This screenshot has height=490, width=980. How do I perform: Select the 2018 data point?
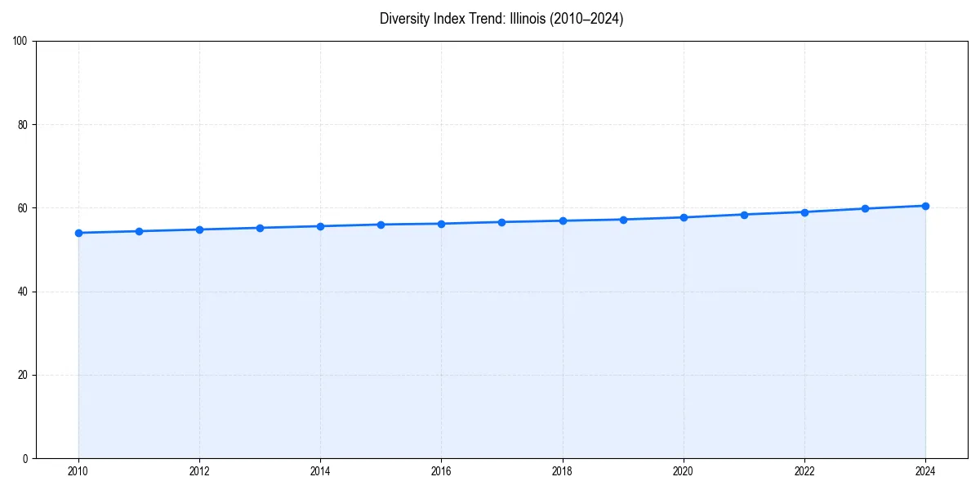tap(562, 220)
